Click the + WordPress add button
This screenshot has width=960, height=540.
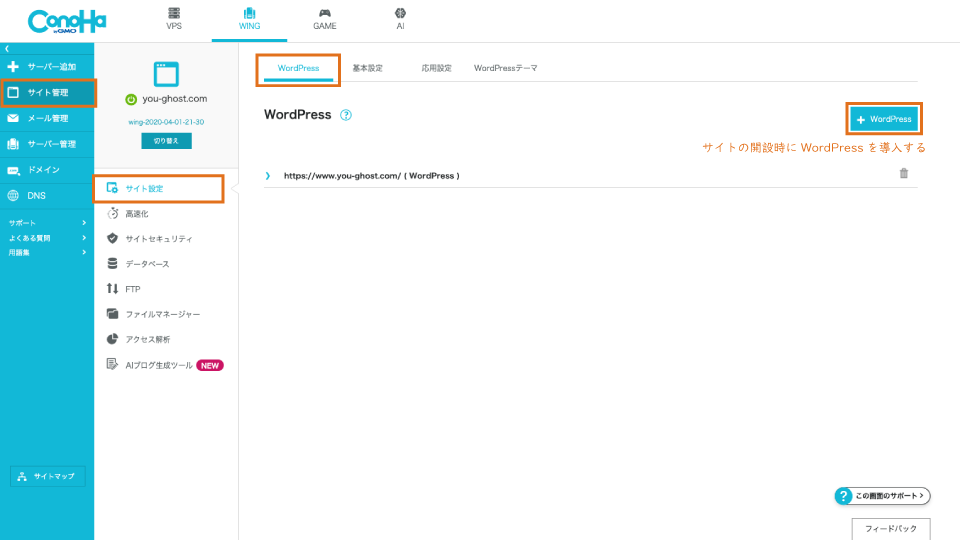884,119
